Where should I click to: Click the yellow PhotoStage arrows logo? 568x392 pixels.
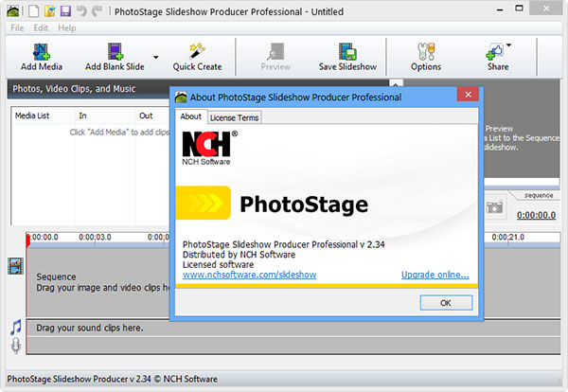coord(204,203)
